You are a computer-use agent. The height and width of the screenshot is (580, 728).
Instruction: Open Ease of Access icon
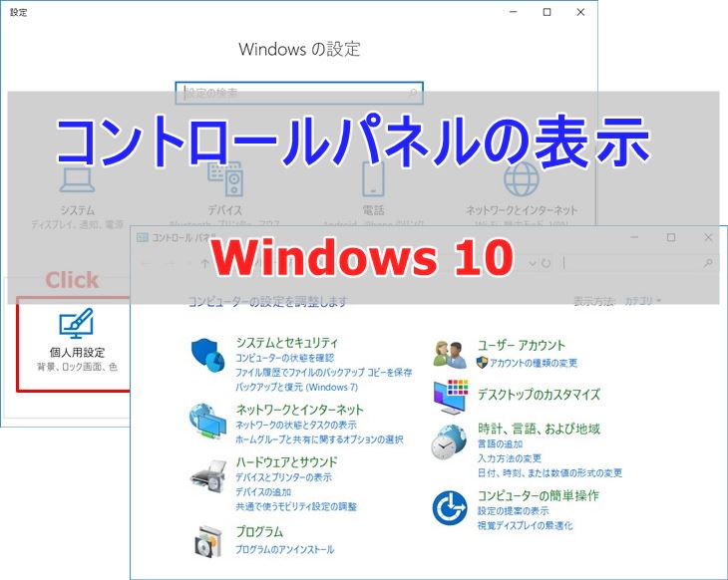point(450,508)
